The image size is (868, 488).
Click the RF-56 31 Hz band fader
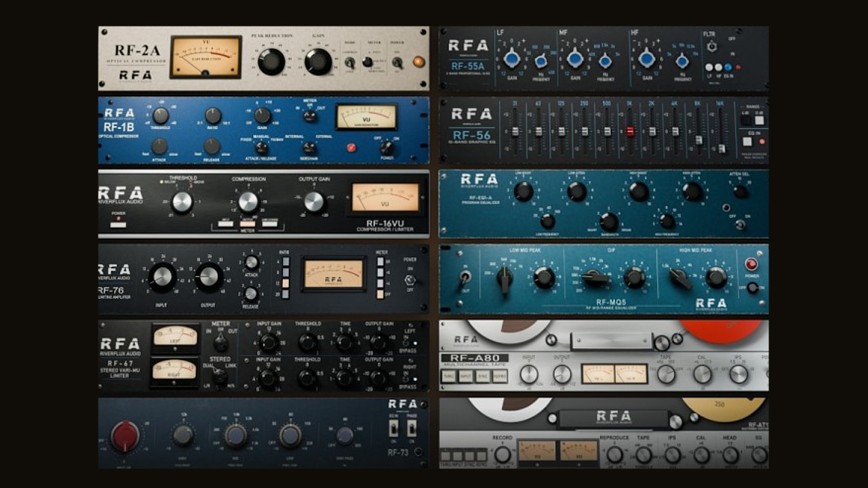[517, 131]
